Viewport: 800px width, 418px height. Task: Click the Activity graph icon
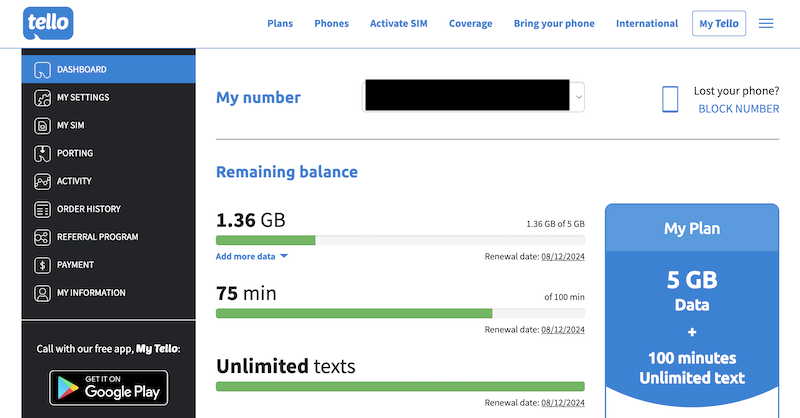pos(42,182)
